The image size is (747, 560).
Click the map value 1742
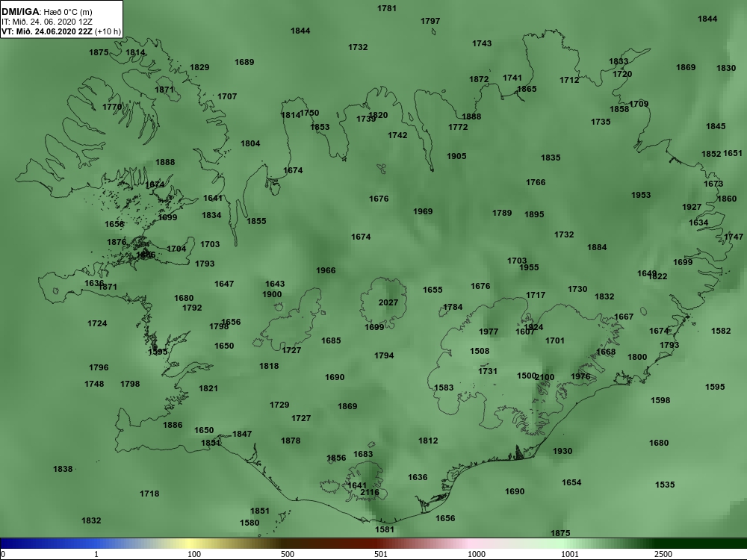point(397,135)
